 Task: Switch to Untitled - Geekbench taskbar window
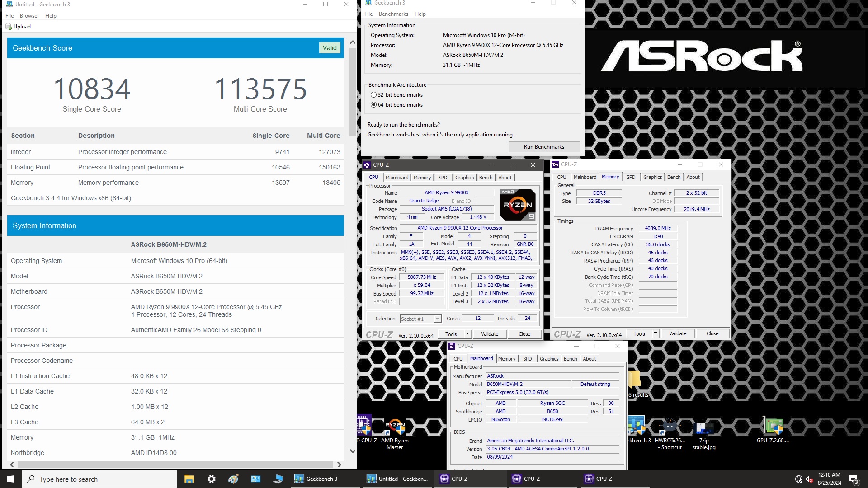click(398, 479)
